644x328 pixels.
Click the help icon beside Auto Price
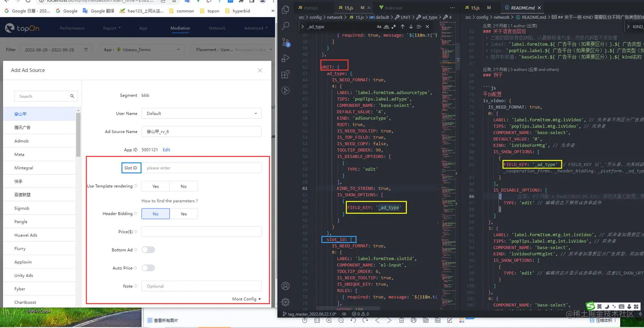(135, 268)
